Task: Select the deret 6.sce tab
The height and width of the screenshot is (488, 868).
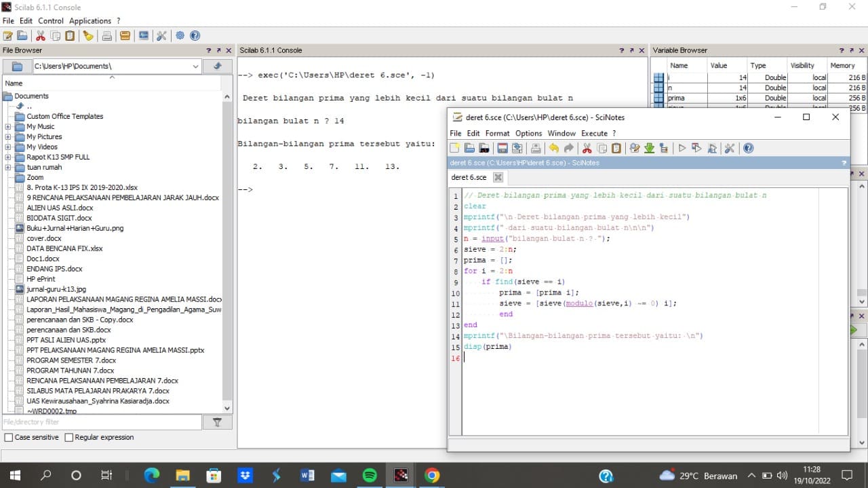Action: coord(469,177)
